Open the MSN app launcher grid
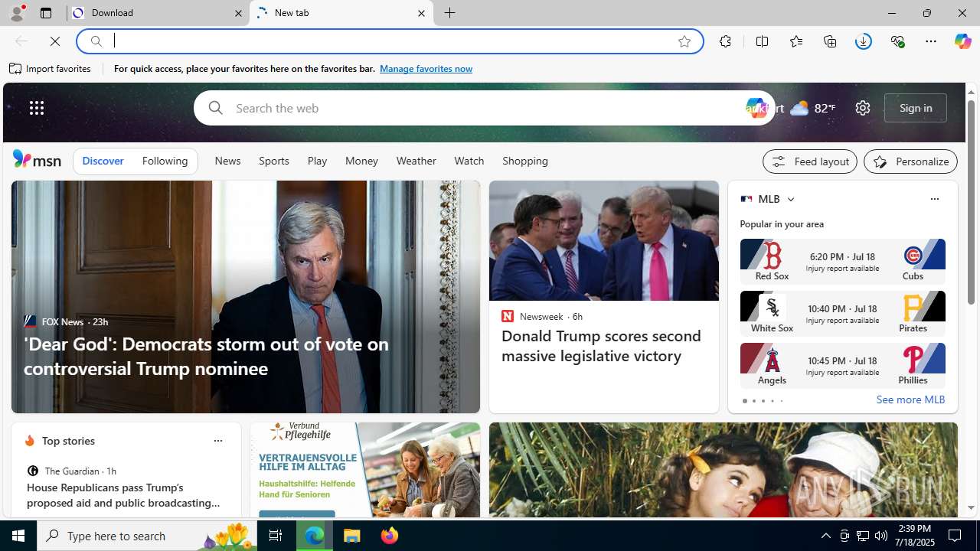The image size is (980, 551). click(37, 108)
